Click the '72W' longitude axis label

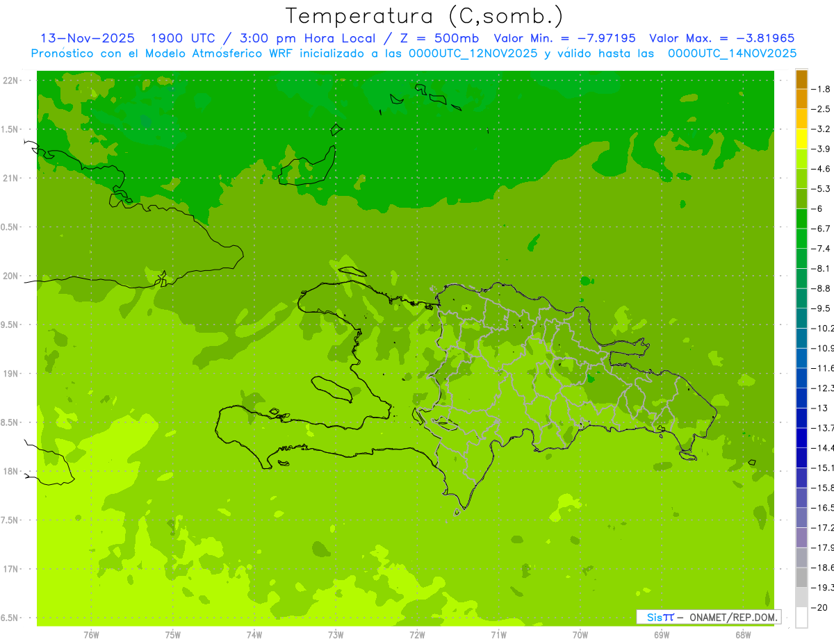click(x=417, y=634)
